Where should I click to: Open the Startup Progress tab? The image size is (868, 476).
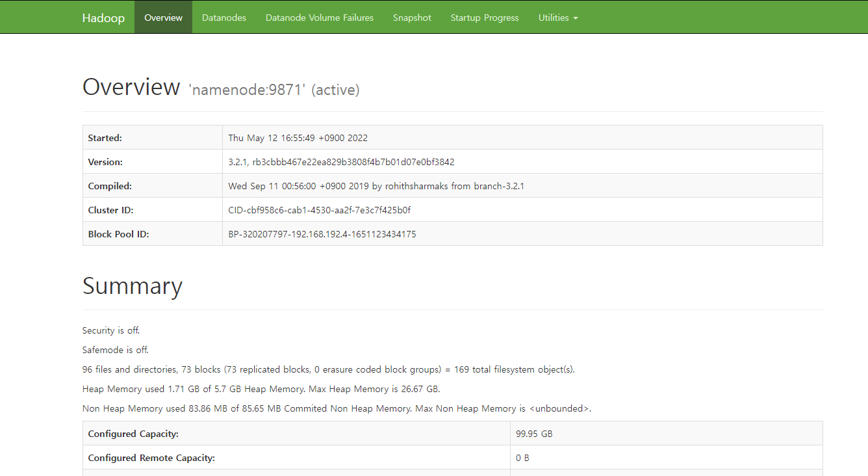(x=485, y=18)
